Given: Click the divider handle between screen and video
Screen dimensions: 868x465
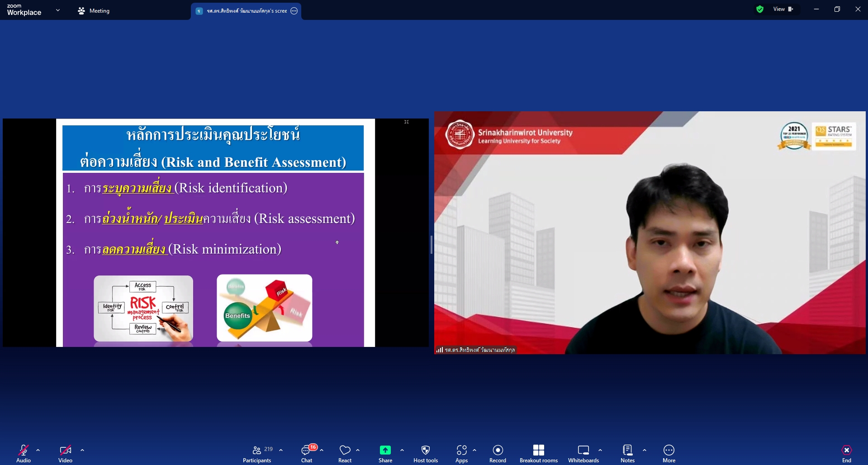Looking at the screenshot, I should click(431, 245).
